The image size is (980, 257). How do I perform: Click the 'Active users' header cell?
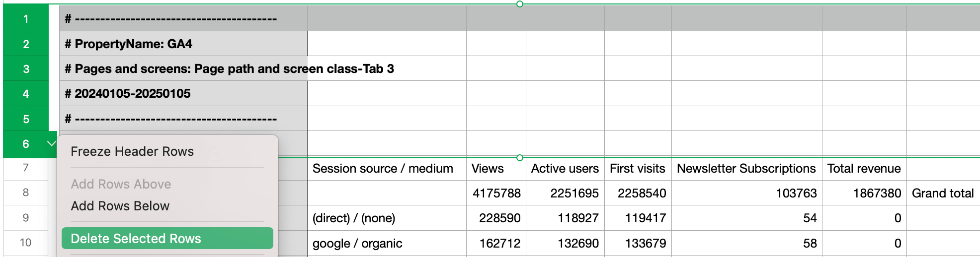point(565,169)
